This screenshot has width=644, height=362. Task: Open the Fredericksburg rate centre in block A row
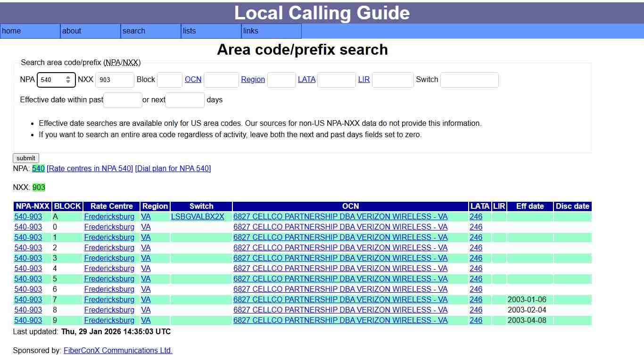pyautogui.click(x=109, y=216)
